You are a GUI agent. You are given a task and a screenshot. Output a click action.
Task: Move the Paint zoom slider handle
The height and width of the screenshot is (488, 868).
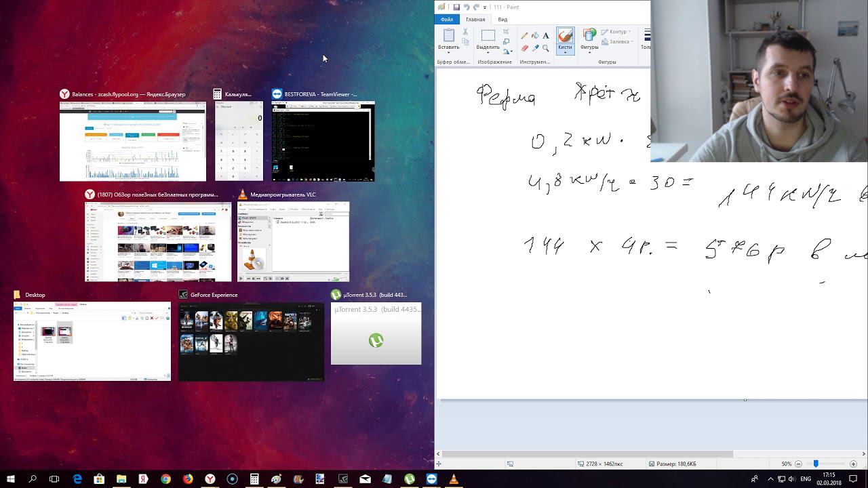coord(816,464)
